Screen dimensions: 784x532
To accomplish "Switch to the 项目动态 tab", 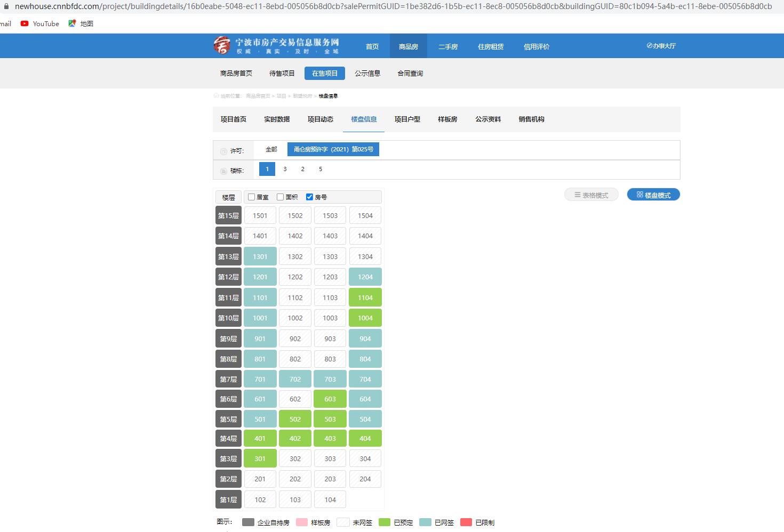I will pos(321,119).
